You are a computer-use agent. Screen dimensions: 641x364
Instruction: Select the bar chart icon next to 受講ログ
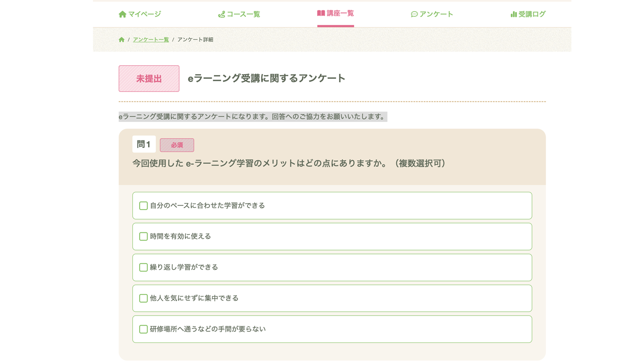pyautogui.click(x=513, y=14)
